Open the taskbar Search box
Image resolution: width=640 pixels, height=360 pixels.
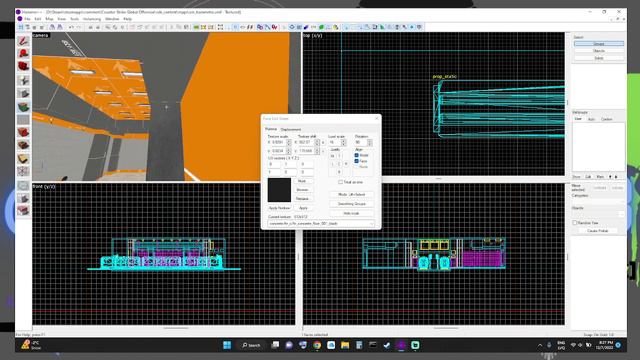pos(251,345)
